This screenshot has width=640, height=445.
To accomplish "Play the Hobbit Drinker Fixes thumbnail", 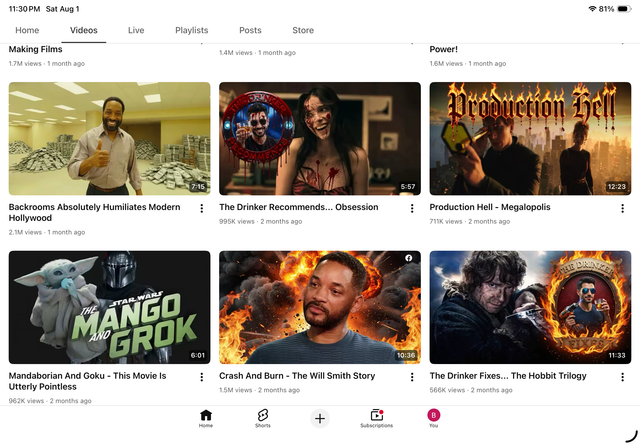I will (x=530, y=307).
